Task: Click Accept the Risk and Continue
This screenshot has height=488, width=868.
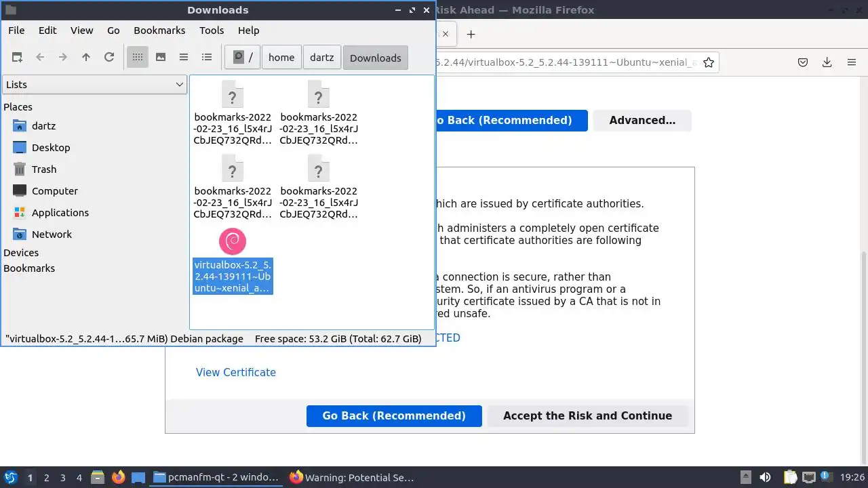Action: point(587,416)
